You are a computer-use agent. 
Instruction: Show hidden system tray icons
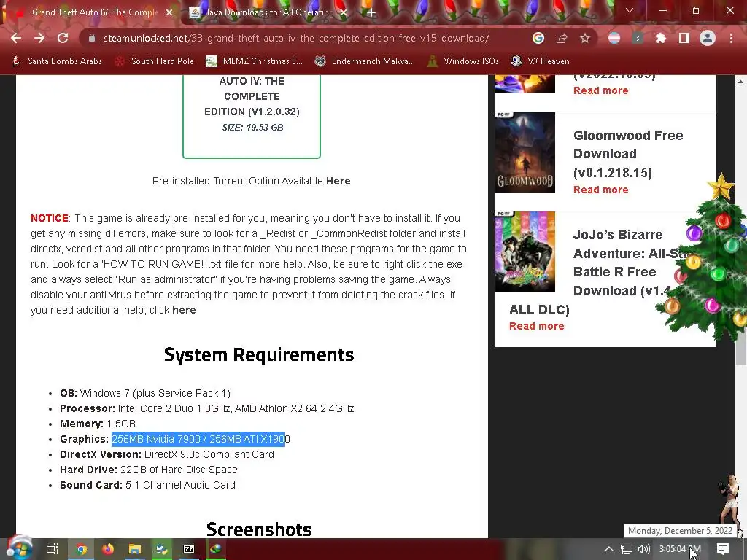(x=609, y=549)
